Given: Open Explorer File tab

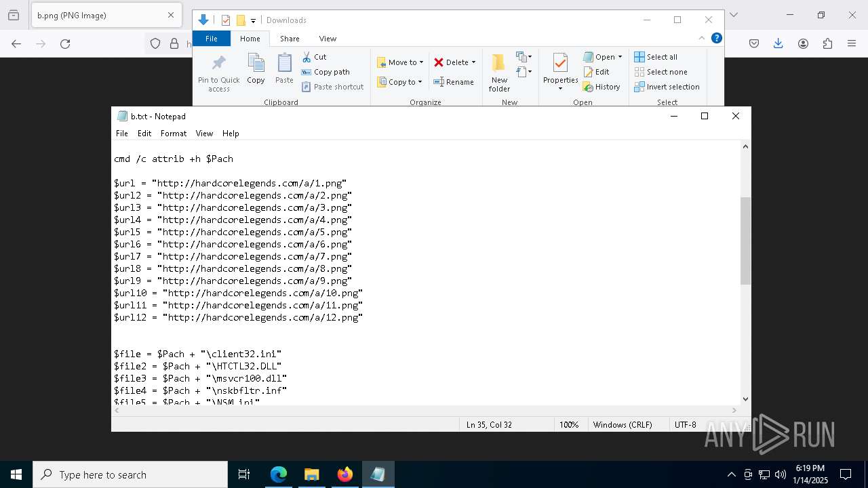Looking at the screenshot, I should click(212, 39).
